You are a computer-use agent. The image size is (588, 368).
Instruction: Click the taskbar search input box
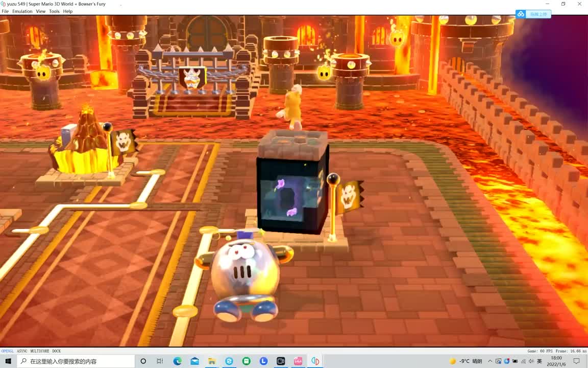[76, 361]
